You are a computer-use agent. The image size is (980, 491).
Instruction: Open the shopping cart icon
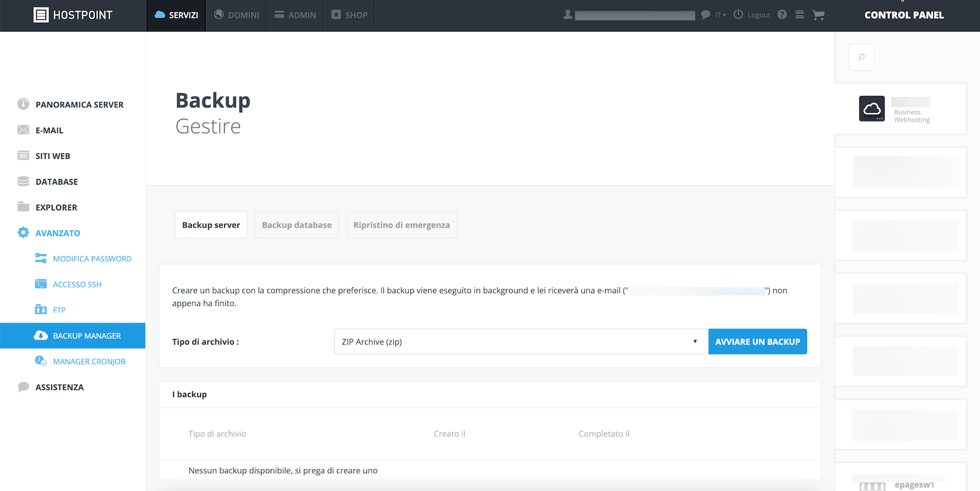click(818, 15)
